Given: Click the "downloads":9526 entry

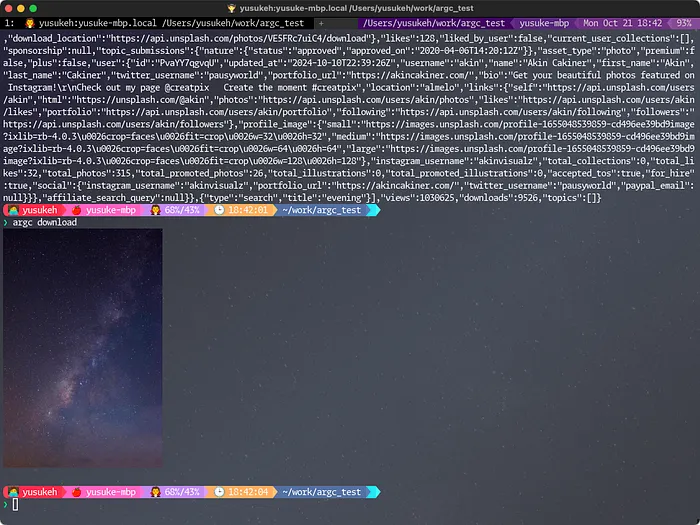Looking at the screenshot, I should [x=500, y=198].
